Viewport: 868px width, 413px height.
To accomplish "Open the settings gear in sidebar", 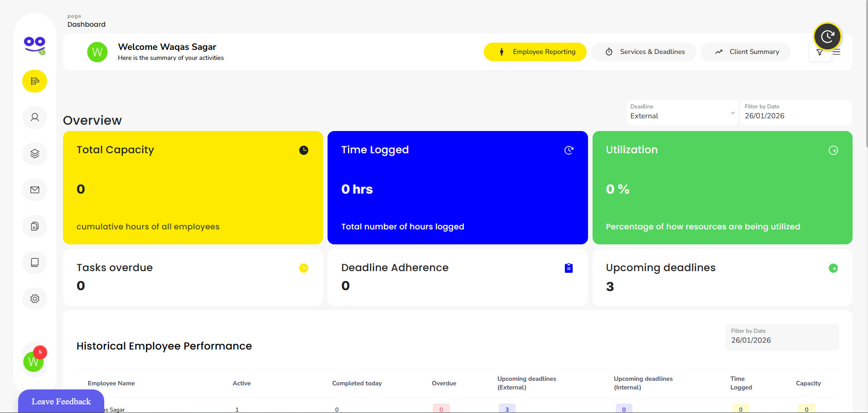I will pyautogui.click(x=34, y=299).
